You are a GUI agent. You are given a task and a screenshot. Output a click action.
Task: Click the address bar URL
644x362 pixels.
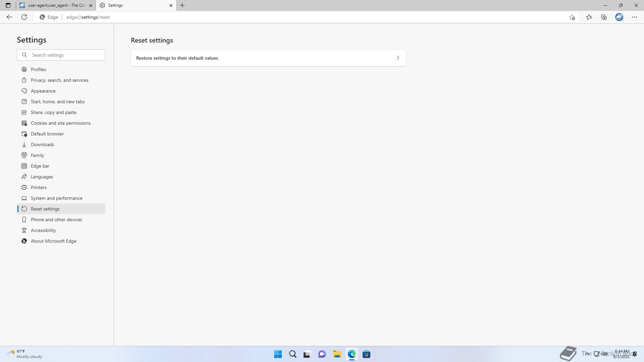click(x=88, y=17)
